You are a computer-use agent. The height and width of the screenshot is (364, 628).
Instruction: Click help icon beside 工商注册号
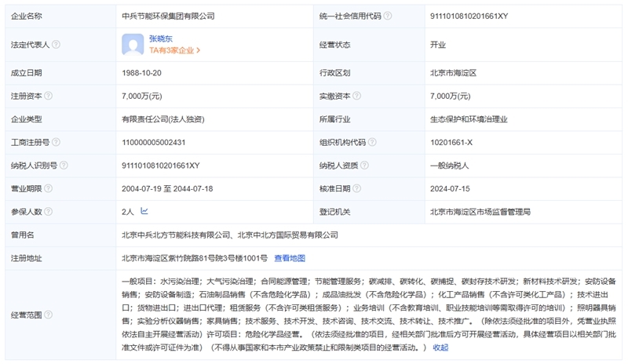coord(56,143)
